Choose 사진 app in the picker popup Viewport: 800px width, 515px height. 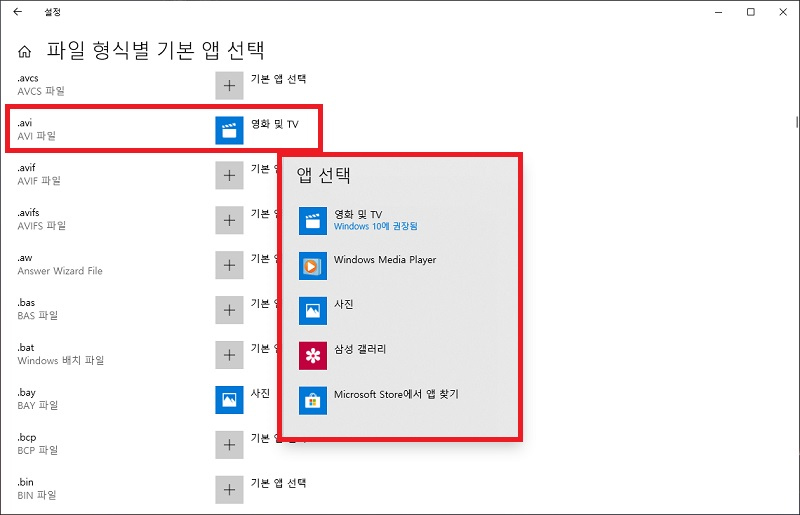401,310
